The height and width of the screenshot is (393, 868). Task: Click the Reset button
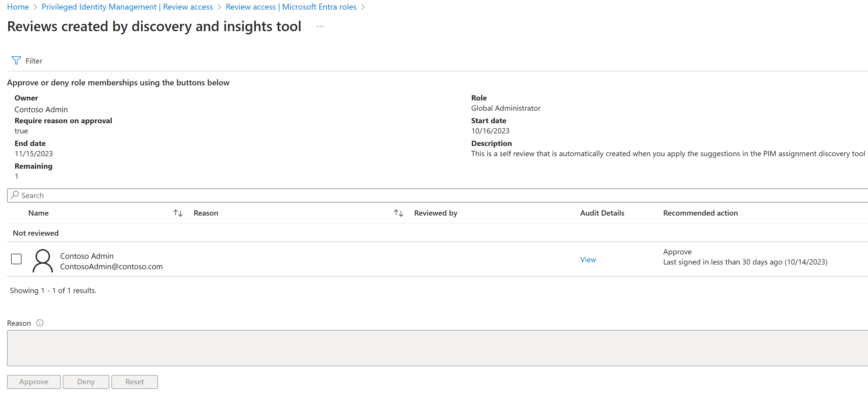point(134,381)
